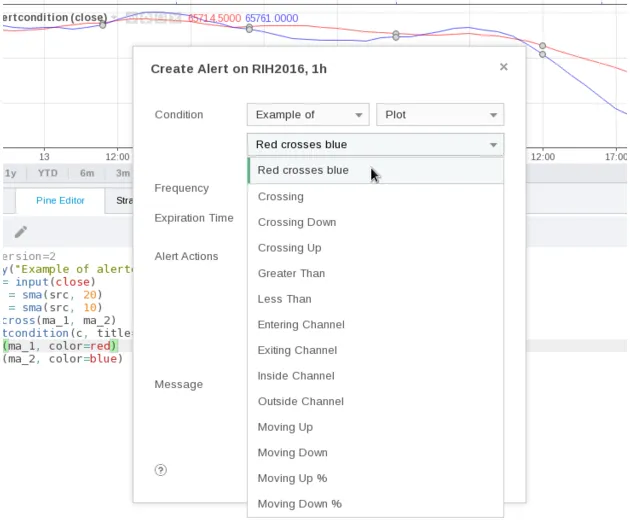This screenshot has height=520, width=630.
Task: Choose Entering Channel option
Action: (300, 325)
